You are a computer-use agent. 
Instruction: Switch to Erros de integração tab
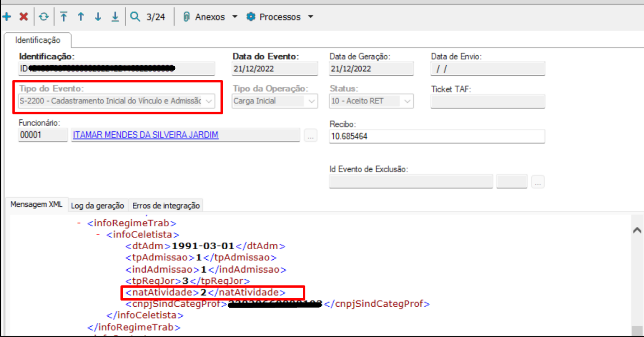(x=166, y=206)
